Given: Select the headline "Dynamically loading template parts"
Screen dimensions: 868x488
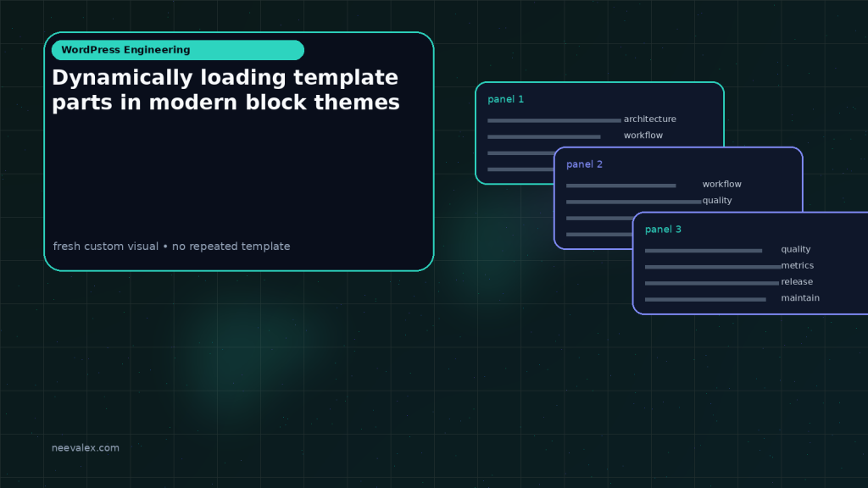Looking at the screenshot, I should point(225,90).
